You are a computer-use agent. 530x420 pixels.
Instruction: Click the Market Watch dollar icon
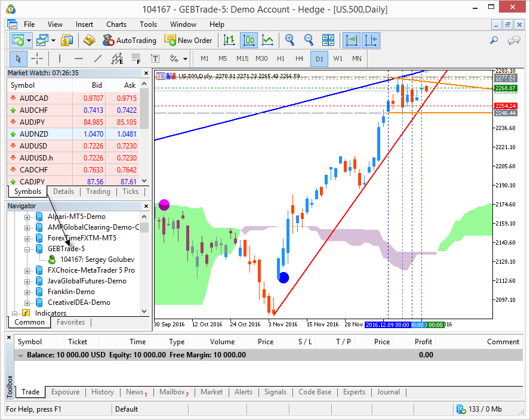click(x=67, y=40)
